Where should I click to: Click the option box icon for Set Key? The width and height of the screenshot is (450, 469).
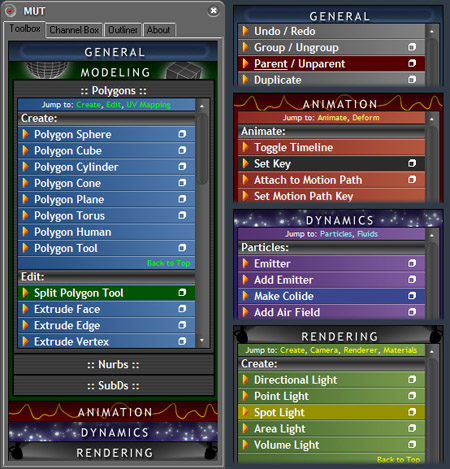(412, 163)
